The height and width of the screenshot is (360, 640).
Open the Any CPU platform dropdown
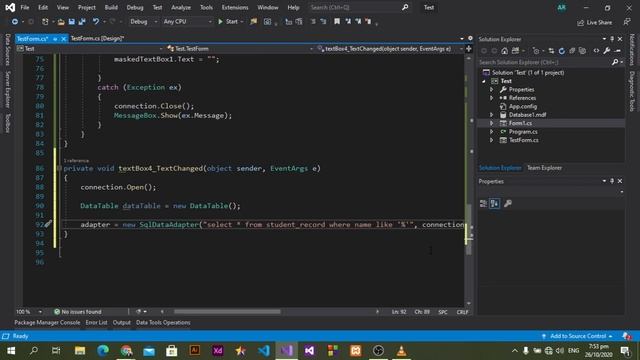point(187,22)
